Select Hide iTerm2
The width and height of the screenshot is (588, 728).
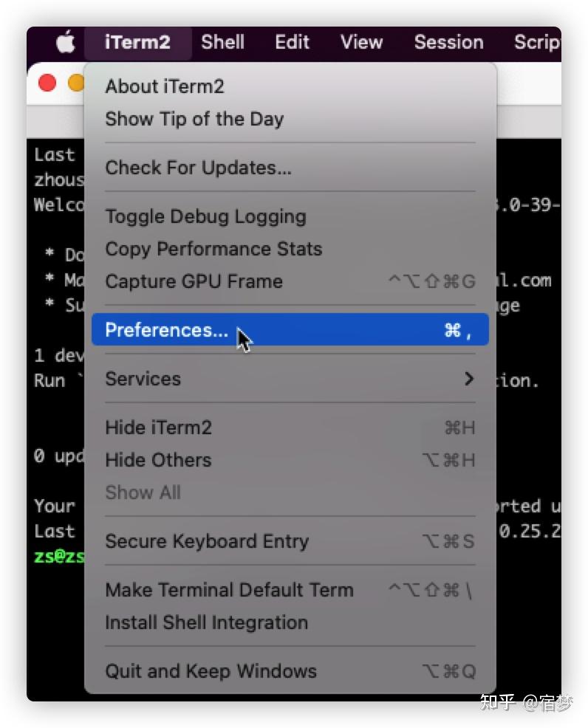(290, 427)
